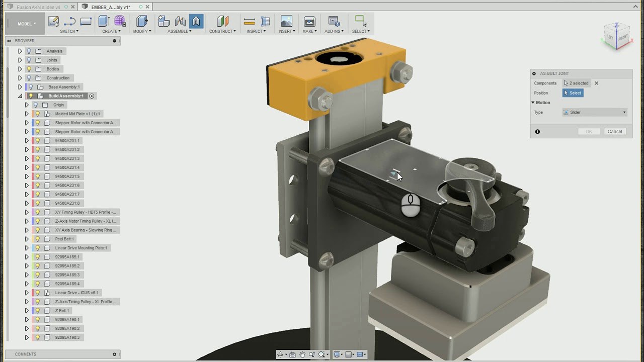Toggle visibility bulb for Joints folder
Screen dimensions: 644x362
(x=29, y=60)
